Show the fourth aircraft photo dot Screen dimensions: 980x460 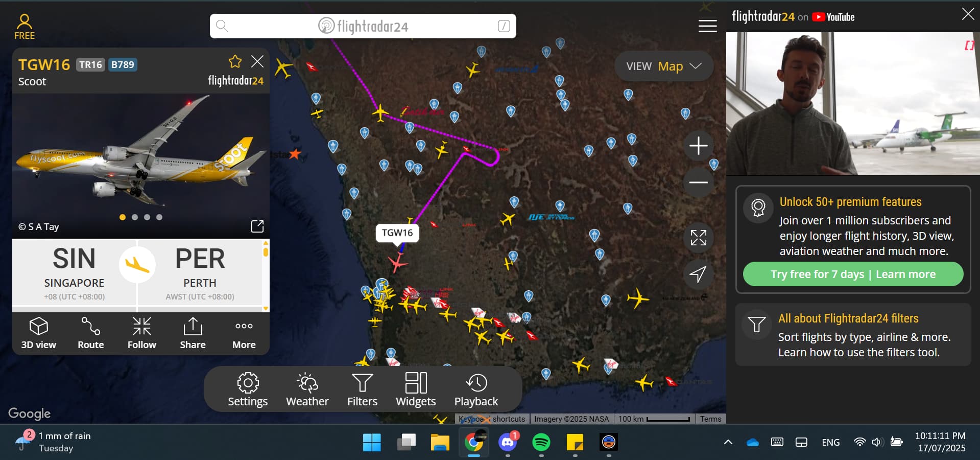159,217
